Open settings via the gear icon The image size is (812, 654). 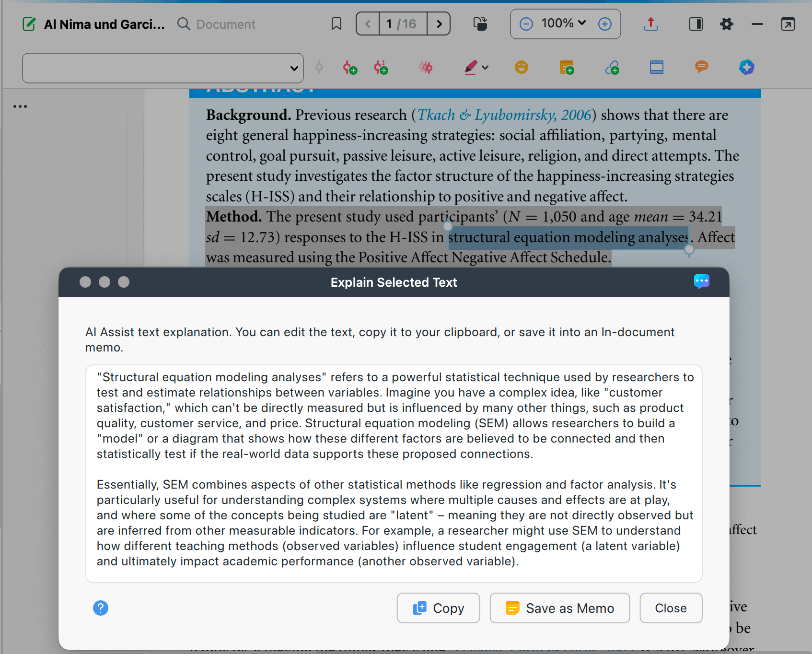tap(727, 24)
